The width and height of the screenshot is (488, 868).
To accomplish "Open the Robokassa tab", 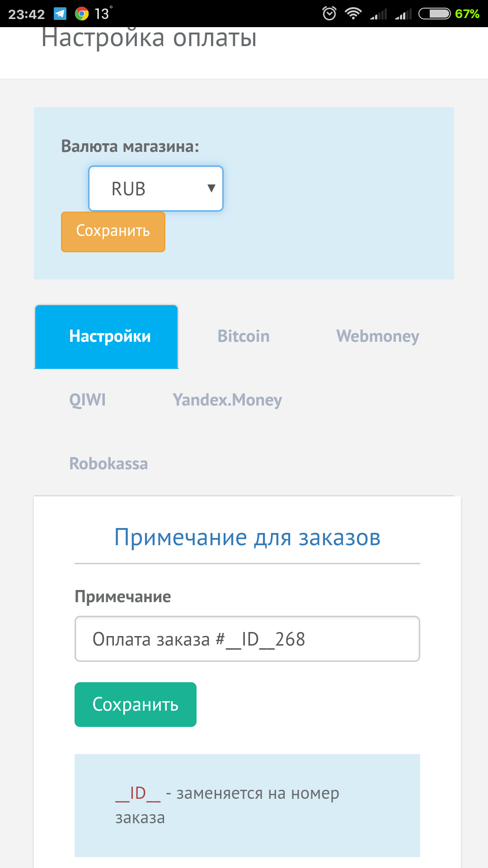I will click(108, 463).
